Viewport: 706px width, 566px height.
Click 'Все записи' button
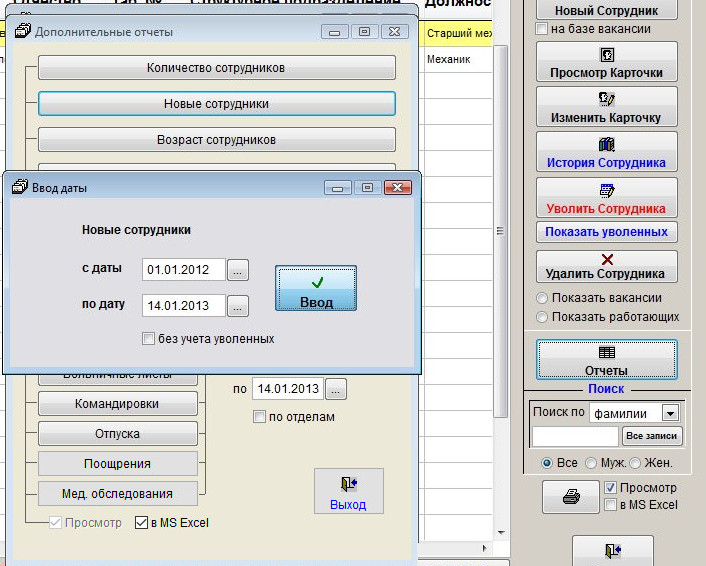click(x=652, y=436)
